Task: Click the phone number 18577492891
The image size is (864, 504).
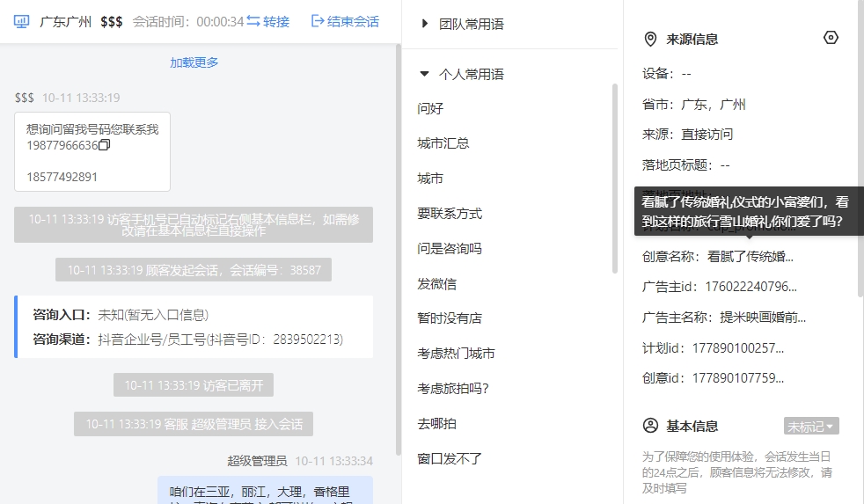Action: [x=62, y=177]
